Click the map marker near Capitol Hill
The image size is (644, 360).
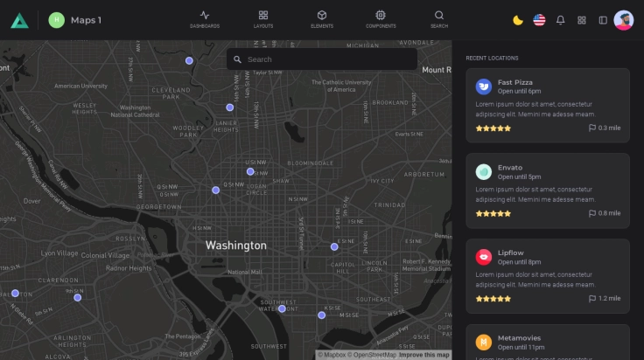(334, 246)
